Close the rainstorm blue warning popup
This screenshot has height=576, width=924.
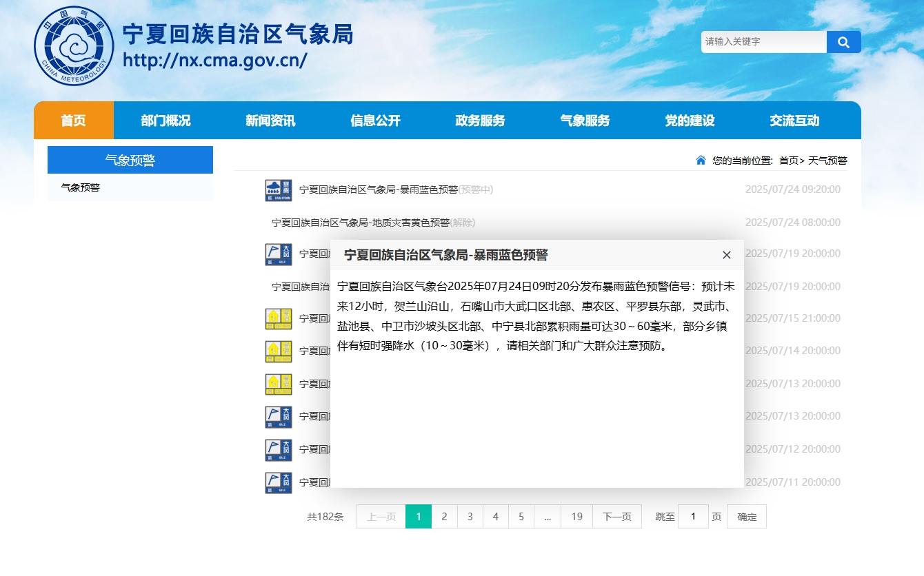coord(726,255)
